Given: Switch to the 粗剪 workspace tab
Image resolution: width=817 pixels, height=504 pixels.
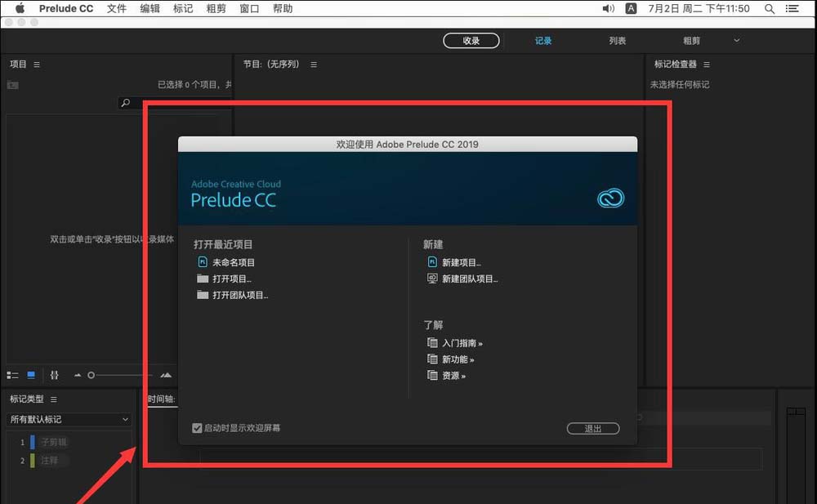Looking at the screenshot, I should 691,41.
